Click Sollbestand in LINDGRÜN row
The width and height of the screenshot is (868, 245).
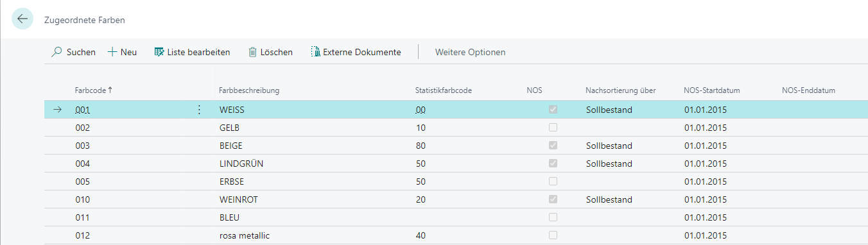pyautogui.click(x=609, y=164)
